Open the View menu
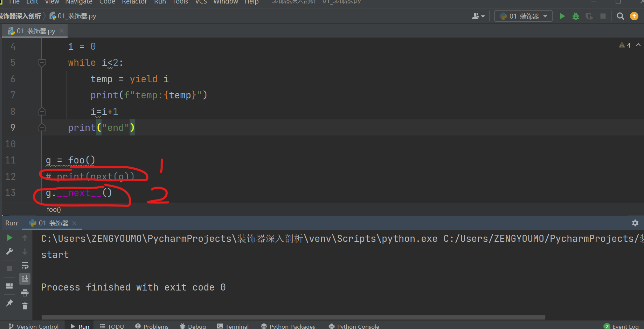The image size is (644, 329). click(x=52, y=2)
